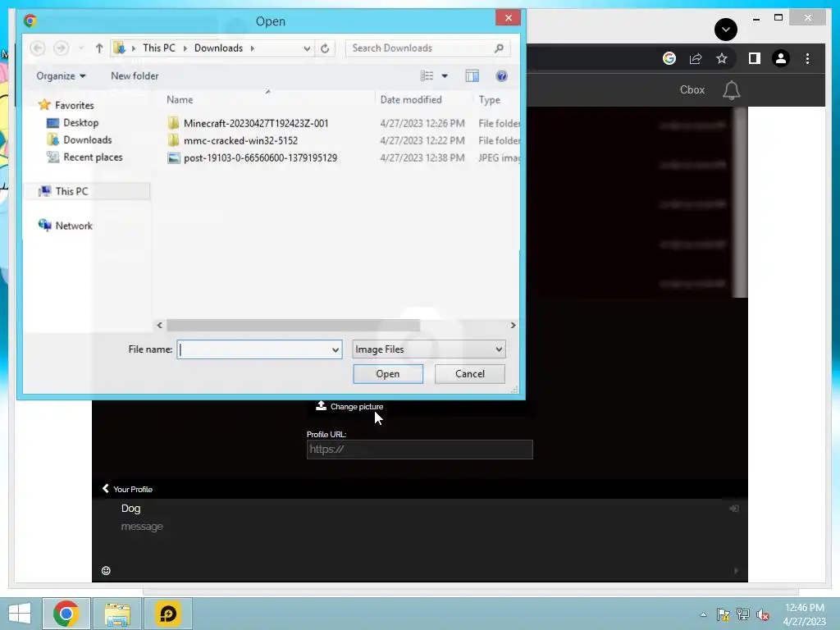Click Change picture on the Cbox profile
This screenshot has height=630, width=840.
point(349,406)
